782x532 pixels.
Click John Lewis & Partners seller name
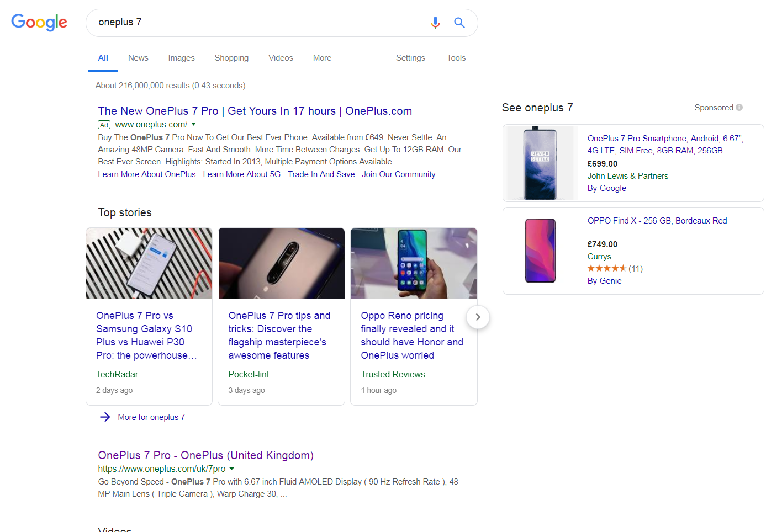coord(628,176)
